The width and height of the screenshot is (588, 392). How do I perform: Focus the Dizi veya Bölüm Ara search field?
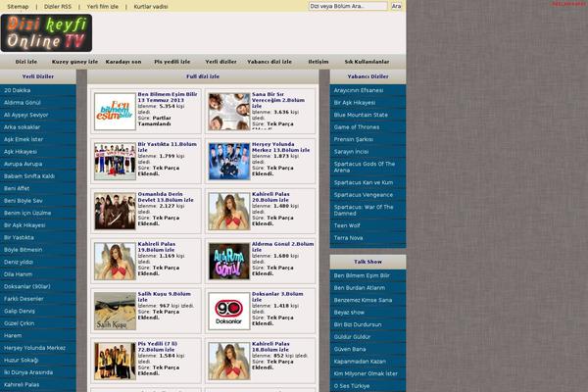[348, 6]
